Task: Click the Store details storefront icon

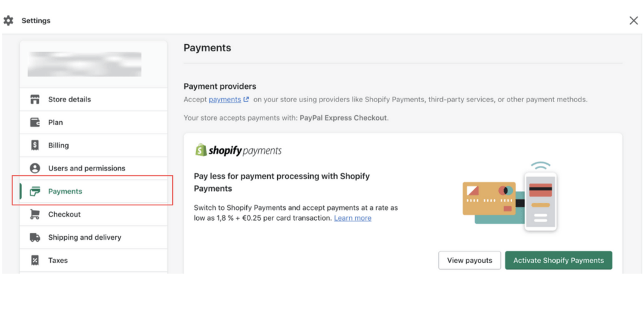Action: [35, 100]
